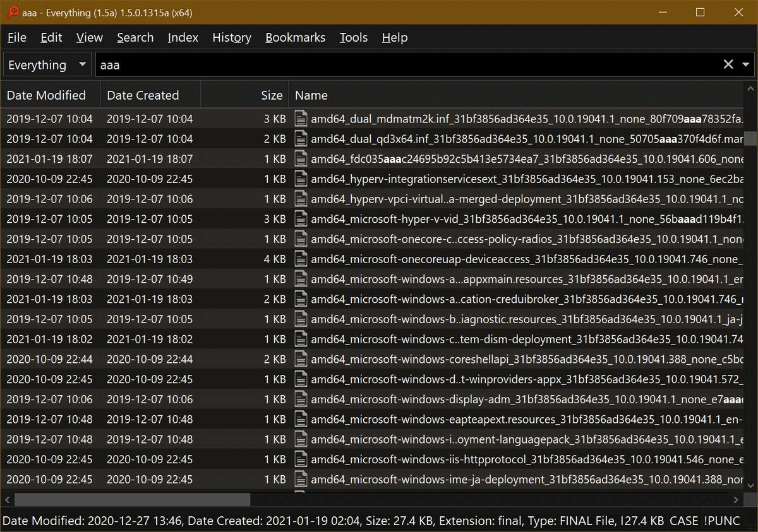This screenshot has height=532, width=758.
Task: Click Date Created 2019-12-07 10:49 cell
Action: point(150,279)
